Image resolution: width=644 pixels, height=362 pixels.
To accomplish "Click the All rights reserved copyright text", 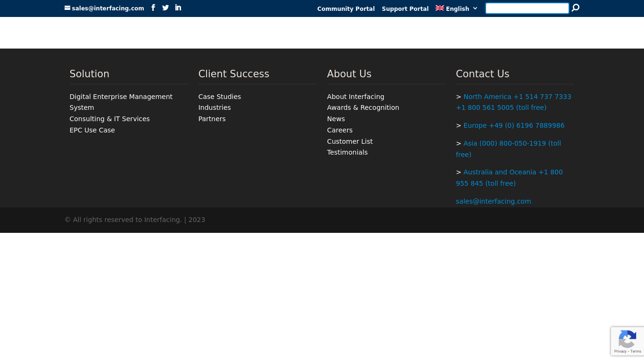I will pos(135,220).
